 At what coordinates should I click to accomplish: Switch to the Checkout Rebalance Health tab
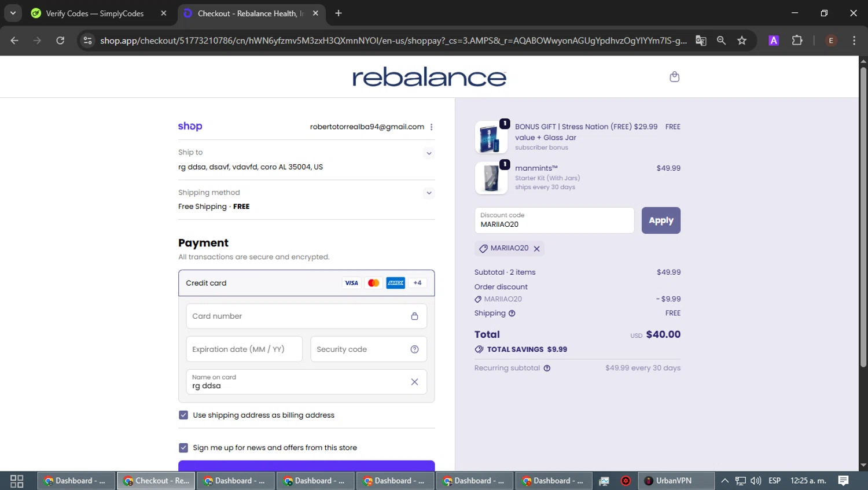pyautogui.click(x=250, y=13)
